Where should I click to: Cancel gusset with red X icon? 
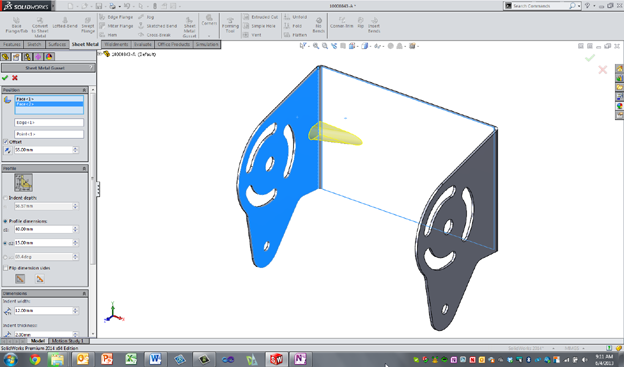15,78
